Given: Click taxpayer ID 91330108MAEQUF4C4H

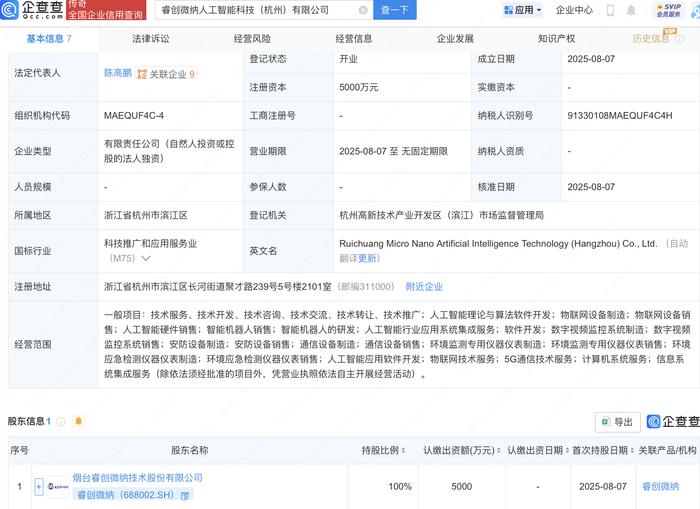Looking at the screenshot, I should coord(620,116).
